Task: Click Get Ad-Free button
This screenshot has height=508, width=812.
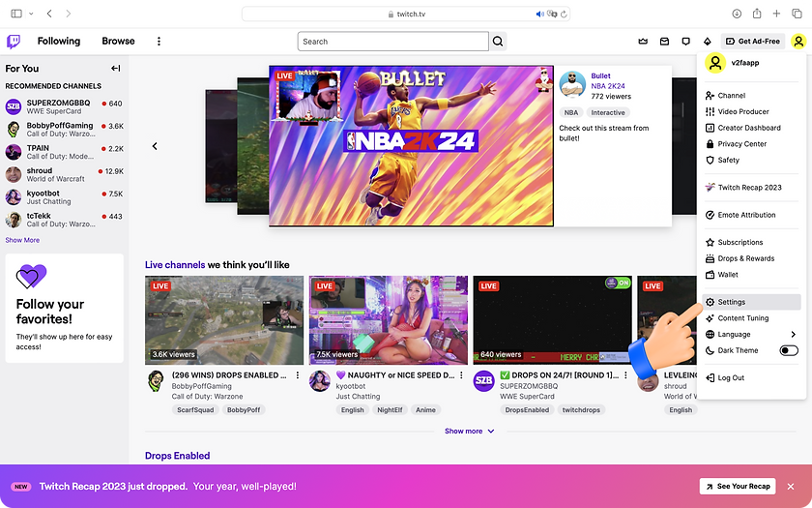Action: pyautogui.click(x=752, y=41)
